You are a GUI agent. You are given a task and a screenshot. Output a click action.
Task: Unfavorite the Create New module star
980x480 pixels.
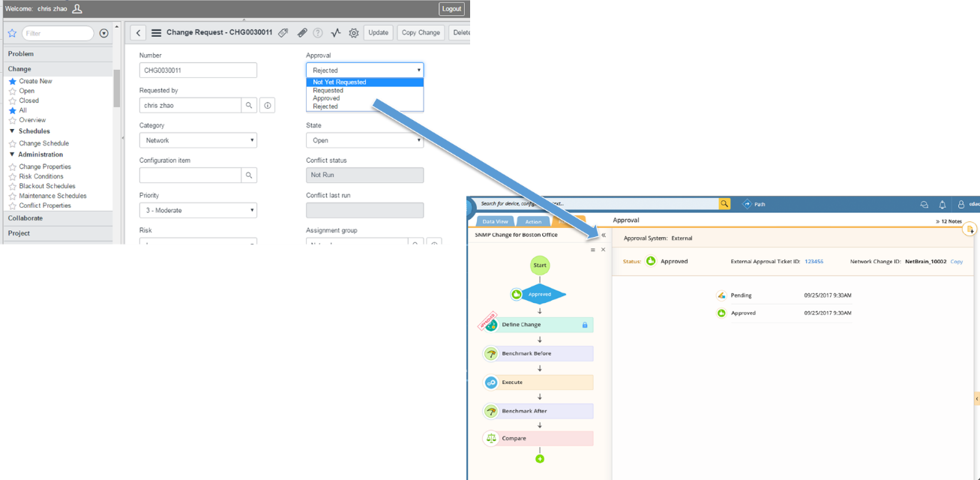point(12,82)
